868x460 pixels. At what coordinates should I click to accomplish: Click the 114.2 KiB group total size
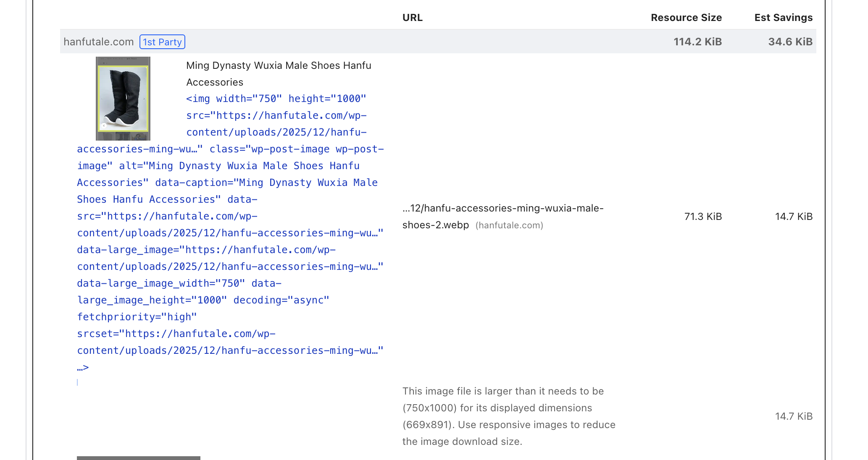(x=697, y=42)
